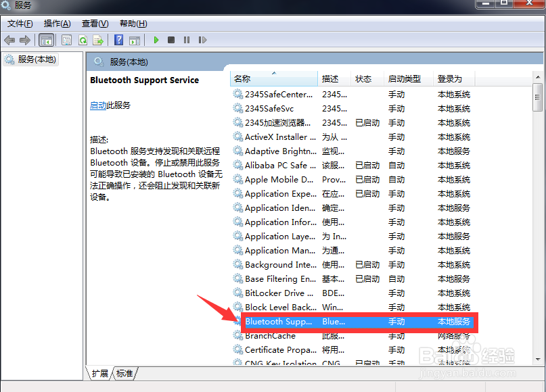This screenshot has width=546, height=392.
Task: Click the Stop Service square icon
Action: (x=170, y=40)
